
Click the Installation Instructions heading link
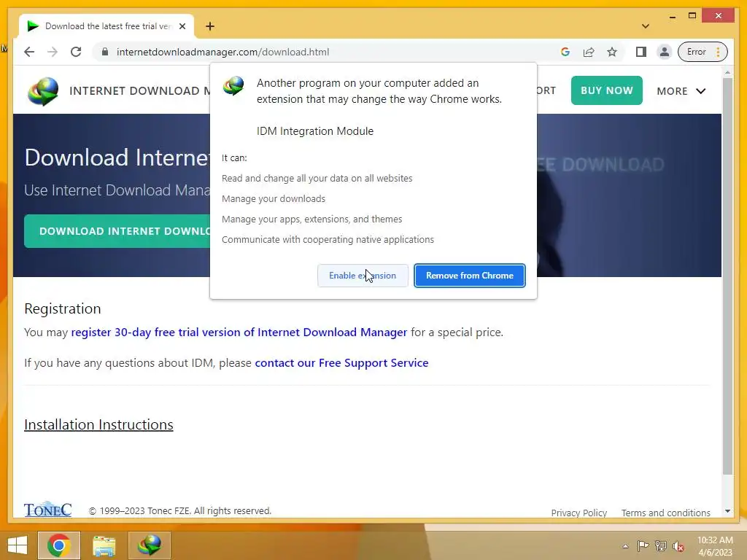(x=98, y=425)
